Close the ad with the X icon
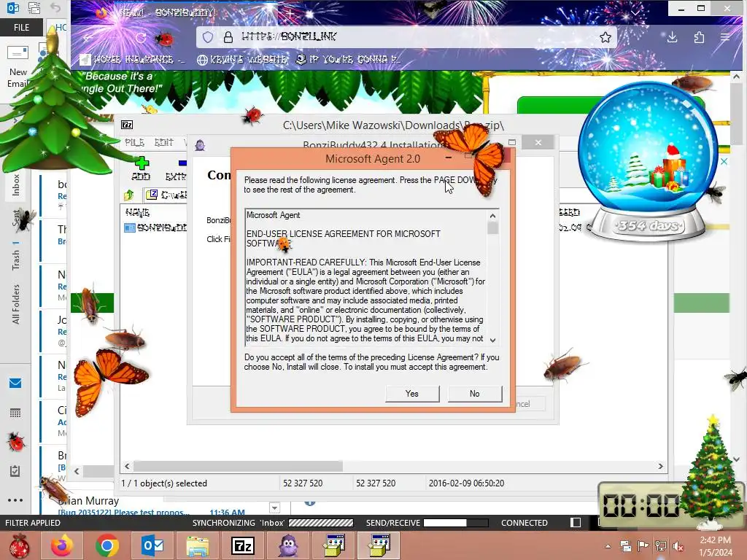The image size is (747, 560). tap(724, 162)
